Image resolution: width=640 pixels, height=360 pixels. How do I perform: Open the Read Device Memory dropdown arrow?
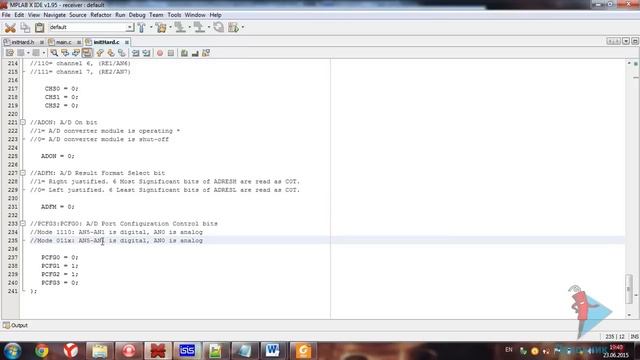209,27
